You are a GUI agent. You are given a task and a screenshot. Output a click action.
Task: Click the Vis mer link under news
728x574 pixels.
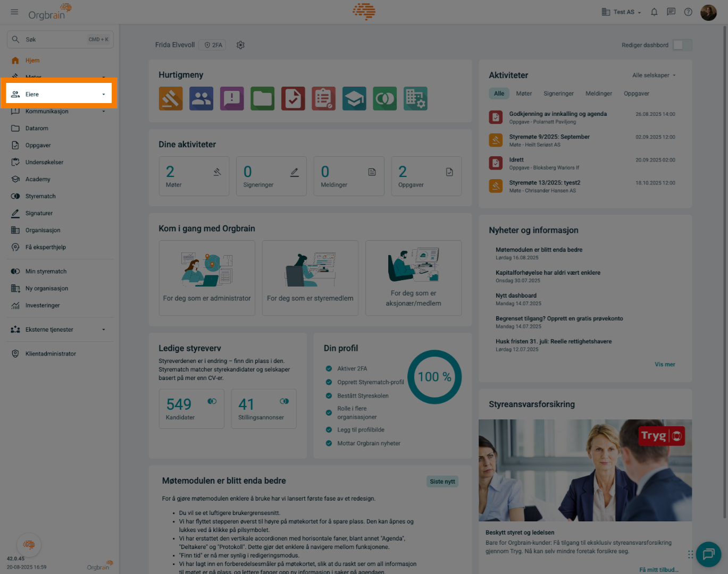(665, 365)
